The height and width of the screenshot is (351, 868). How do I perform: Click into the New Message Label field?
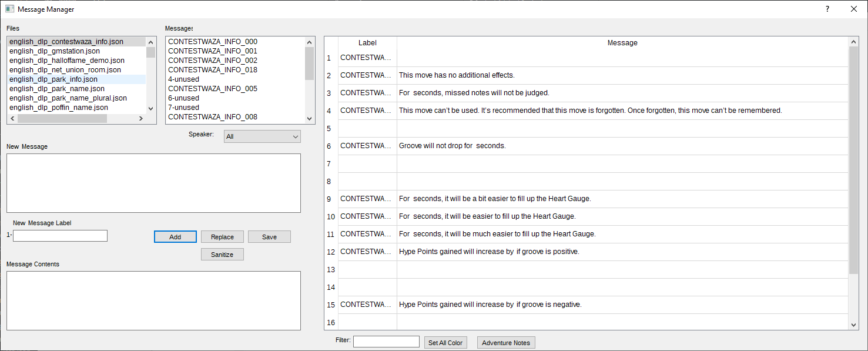click(x=60, y=236)
